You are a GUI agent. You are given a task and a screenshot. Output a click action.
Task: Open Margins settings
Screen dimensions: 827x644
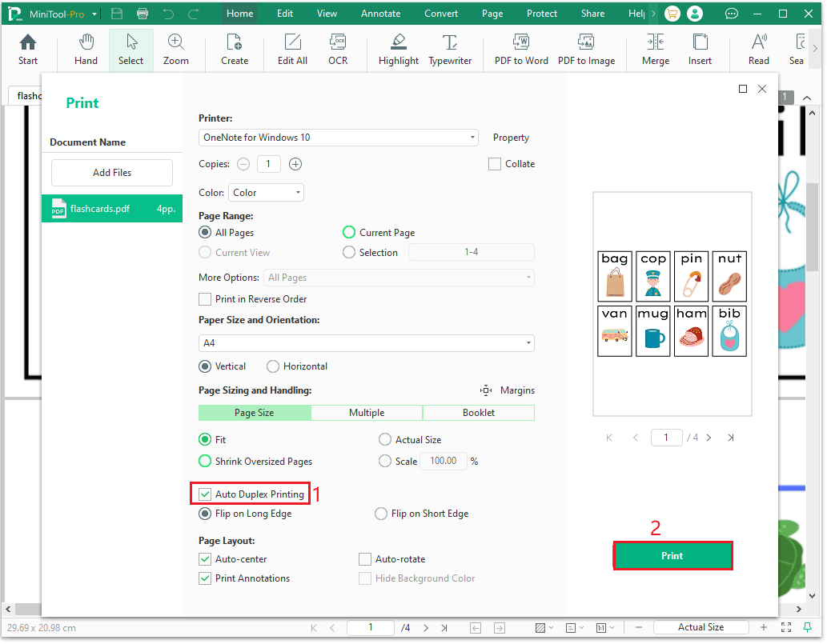(508, 390)
